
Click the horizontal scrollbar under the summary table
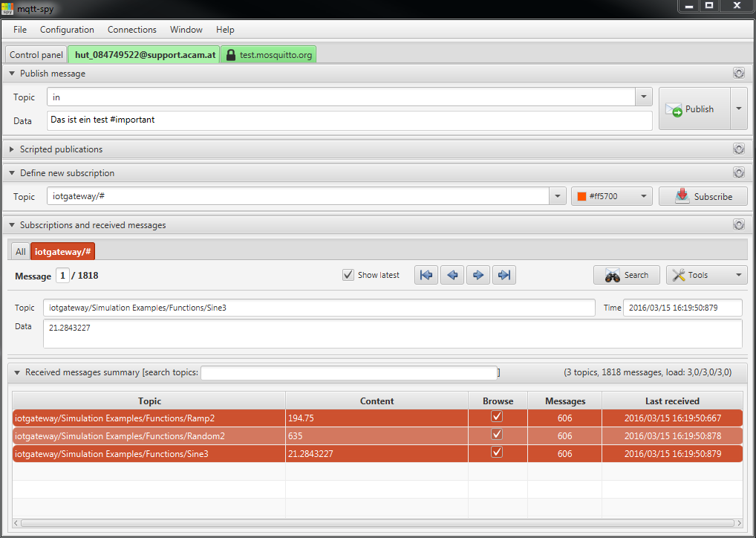tap(377, 523)
